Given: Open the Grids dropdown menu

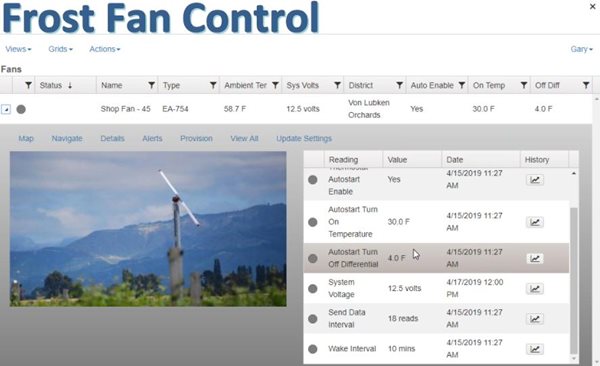Looking at the screenshot, I should pos(60,49).
